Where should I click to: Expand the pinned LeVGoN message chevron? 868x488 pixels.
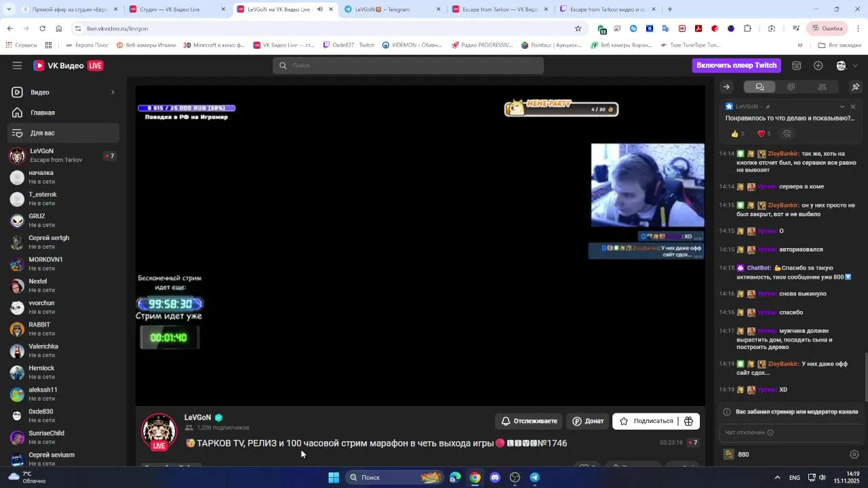[x=842, y=106]
